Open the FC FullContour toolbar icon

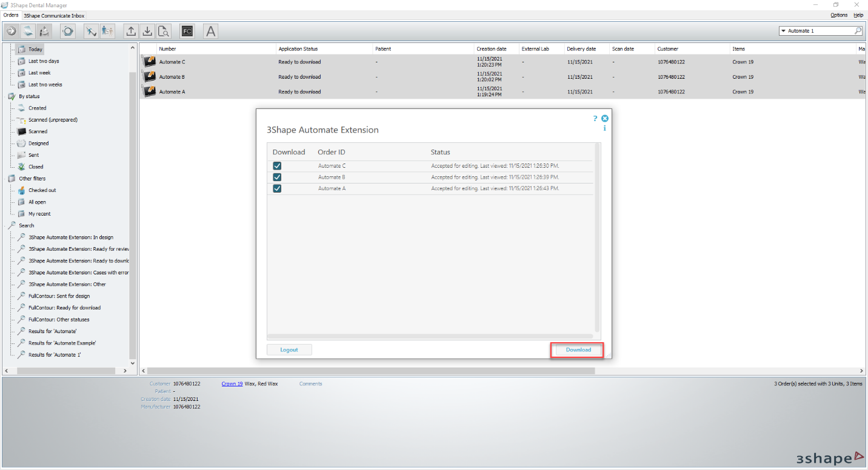pos(187,30)
